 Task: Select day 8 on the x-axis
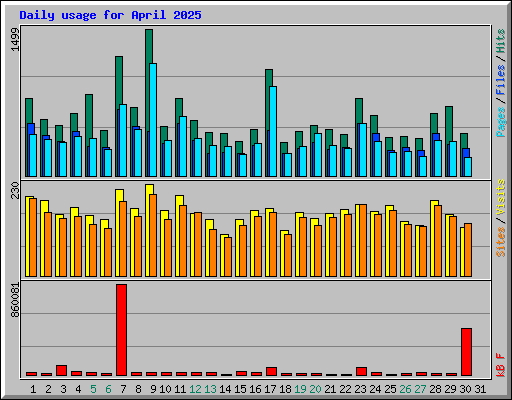coord(138,389)
